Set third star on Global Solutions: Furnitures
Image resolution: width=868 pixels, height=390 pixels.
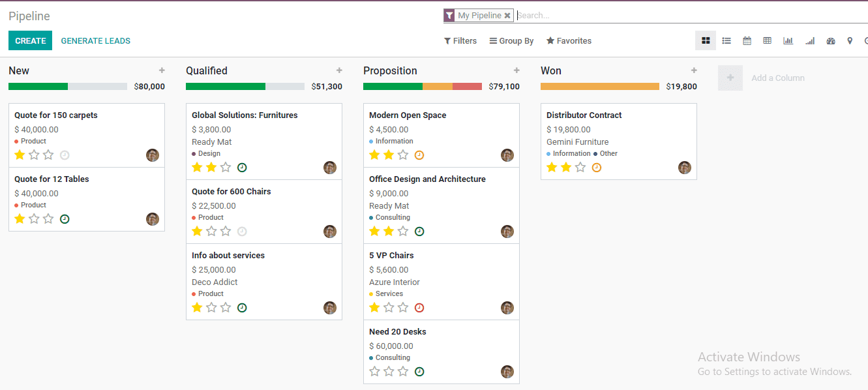(x=226, y=168)
